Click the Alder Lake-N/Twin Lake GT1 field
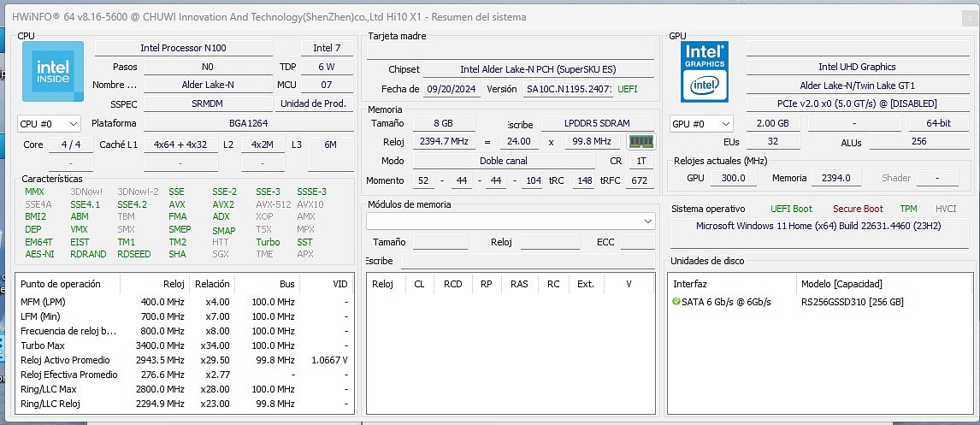The image size is (980, 425). click(x=857, y=86)
